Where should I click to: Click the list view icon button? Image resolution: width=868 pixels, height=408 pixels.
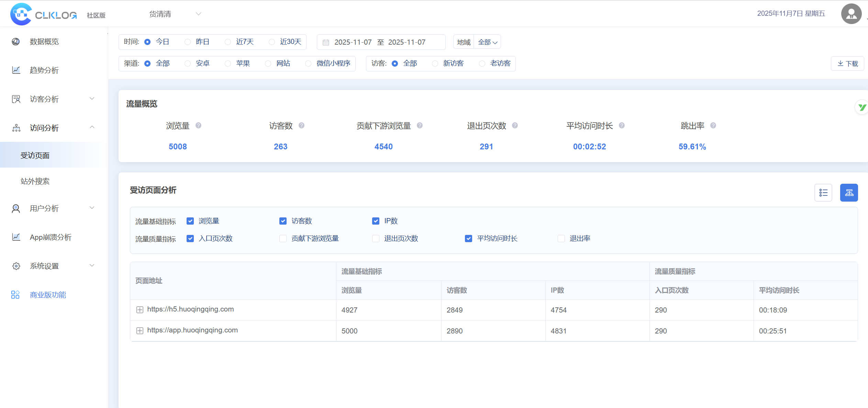point(823,193)
